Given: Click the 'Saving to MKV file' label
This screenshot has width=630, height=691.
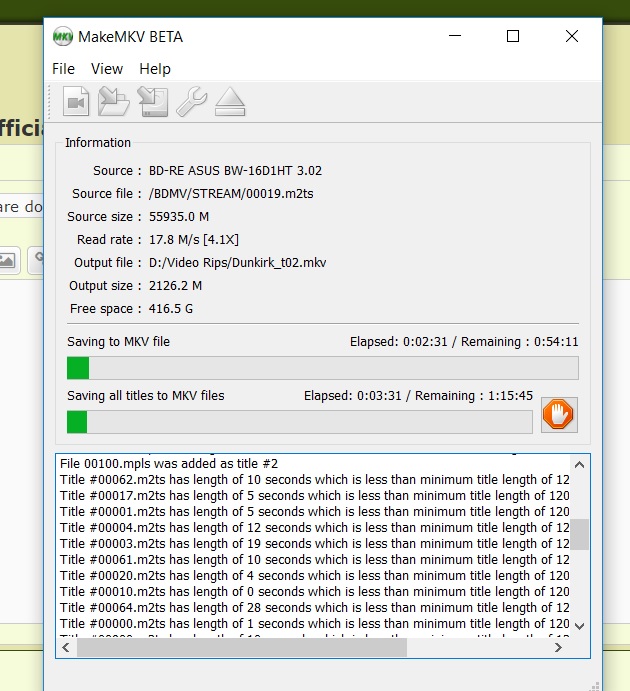Looking at the screenshot, I should tap(119, 342).
